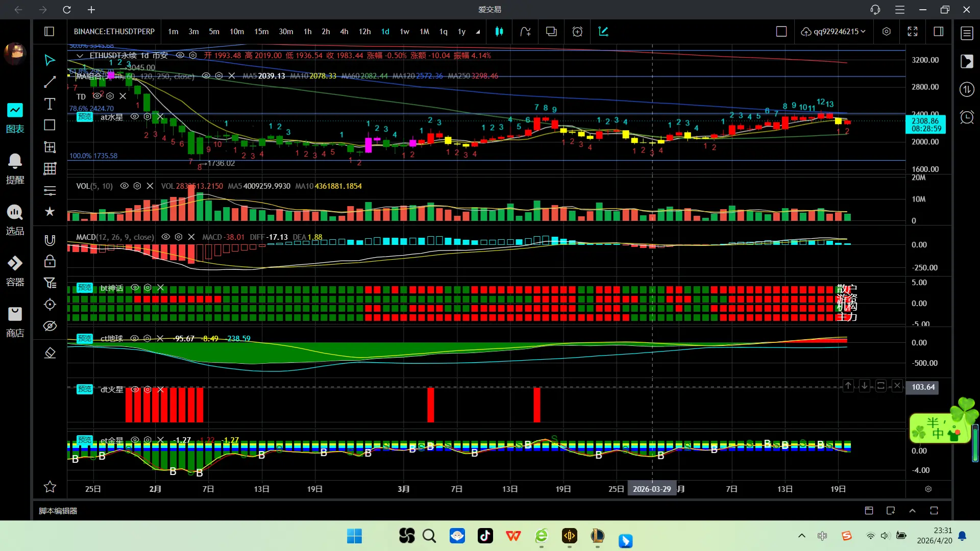The height and width of the screenshot is (551, 980).
Task: Toggle visibility of the TD indicator
Action: tap(96, 96)
